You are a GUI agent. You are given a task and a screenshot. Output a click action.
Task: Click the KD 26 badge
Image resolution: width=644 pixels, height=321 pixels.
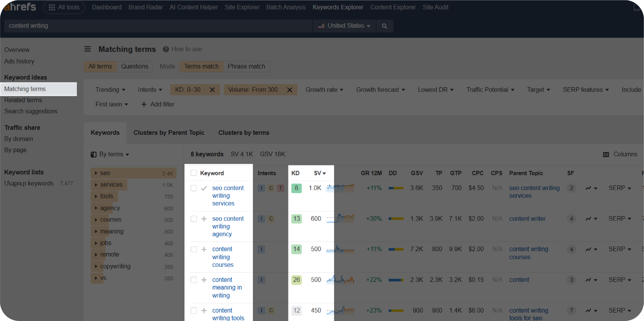pyautogui.click(x=297, y=280)
